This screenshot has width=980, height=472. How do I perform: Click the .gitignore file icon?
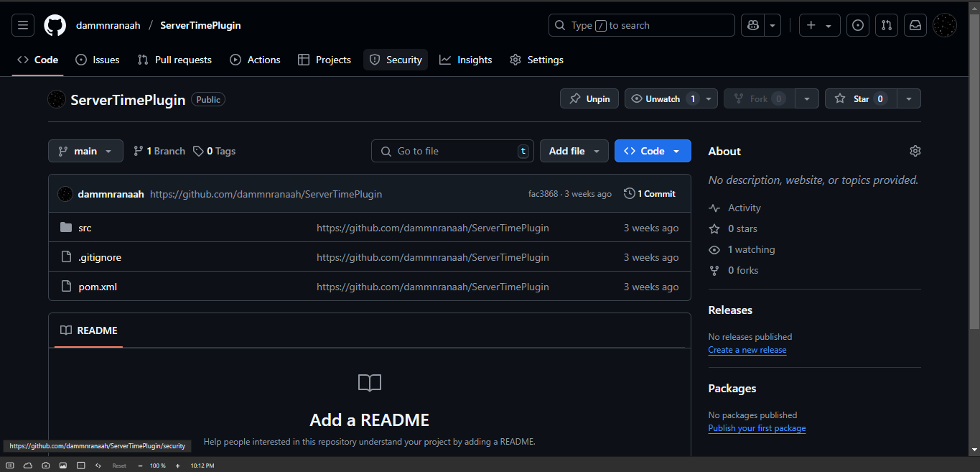[x=66, y=257]
